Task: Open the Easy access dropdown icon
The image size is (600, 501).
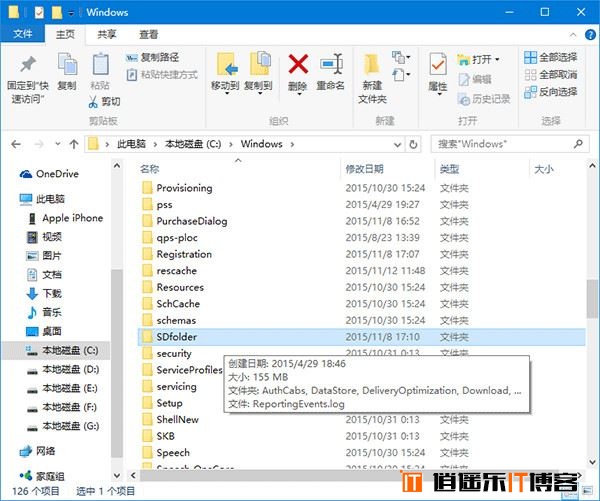Action: (401, 75)
